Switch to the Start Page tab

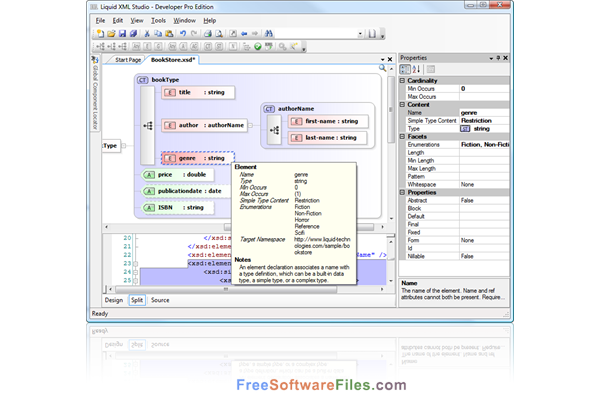128,60
